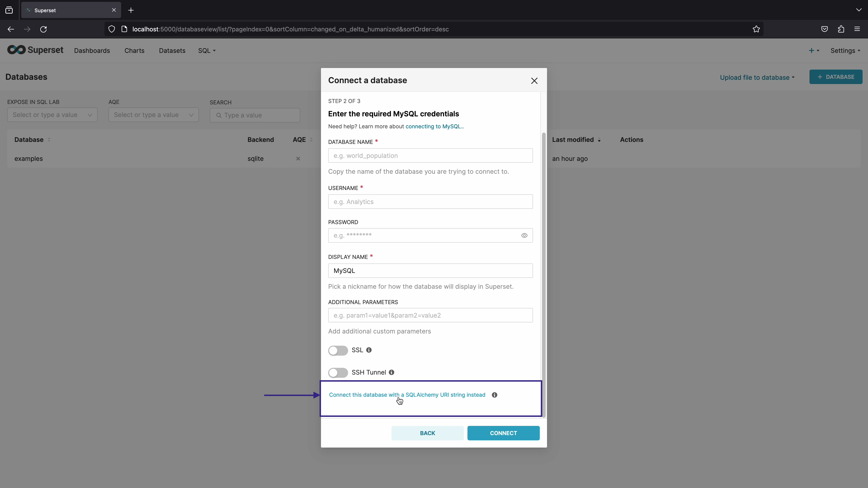Switch to the Datasets section
Viewport: 868px width, 488px height.
coord(172,51)
